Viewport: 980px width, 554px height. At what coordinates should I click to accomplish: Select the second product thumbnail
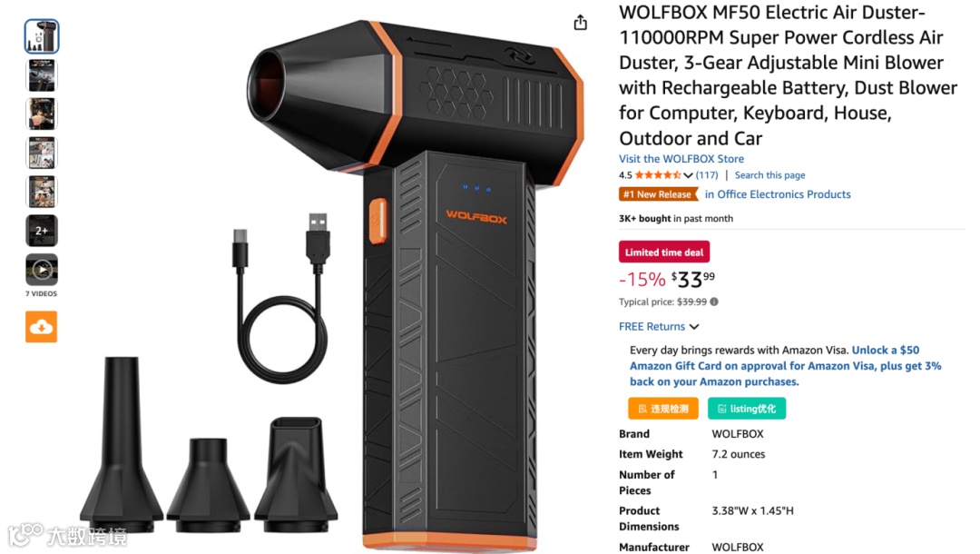[x=41, y=75]
